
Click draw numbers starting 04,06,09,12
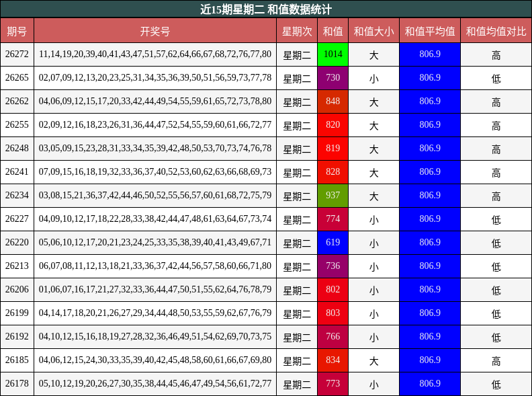pos(155,102)
